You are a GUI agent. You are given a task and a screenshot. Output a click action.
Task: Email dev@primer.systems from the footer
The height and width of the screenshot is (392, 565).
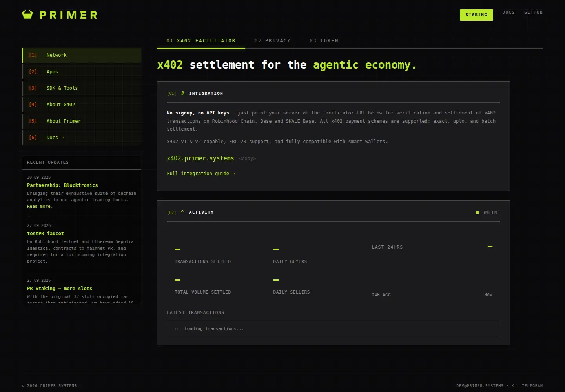point(479,386)
